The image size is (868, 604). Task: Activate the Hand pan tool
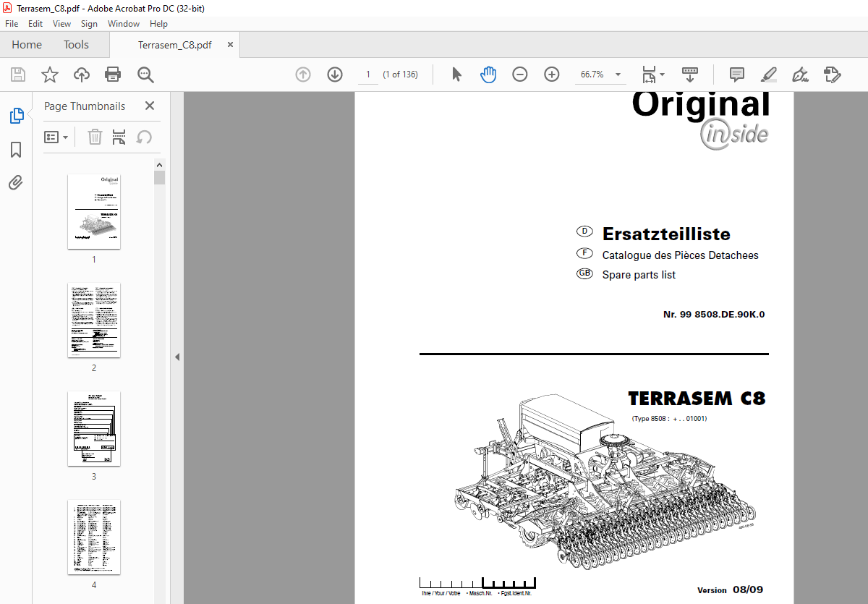point(488,75)
